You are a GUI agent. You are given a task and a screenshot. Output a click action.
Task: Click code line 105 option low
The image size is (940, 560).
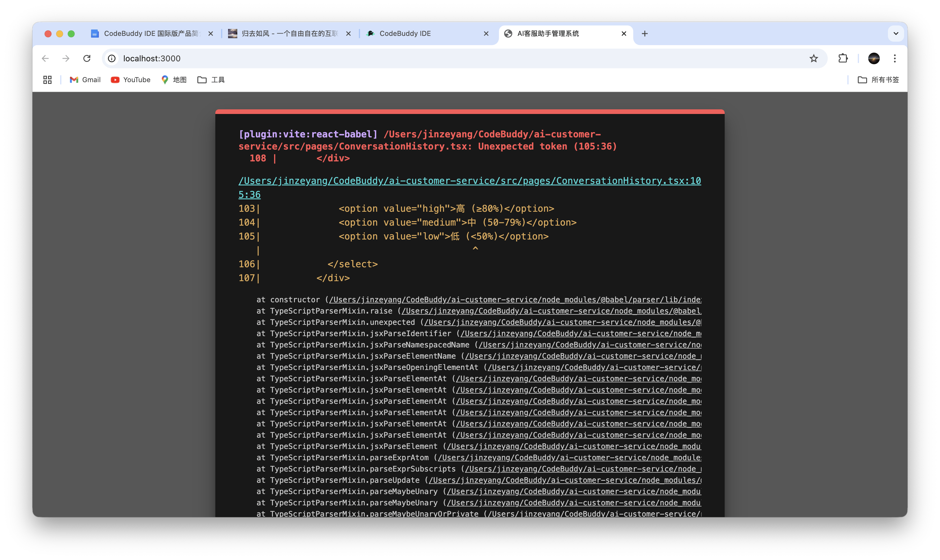click(x=444, y=237)
